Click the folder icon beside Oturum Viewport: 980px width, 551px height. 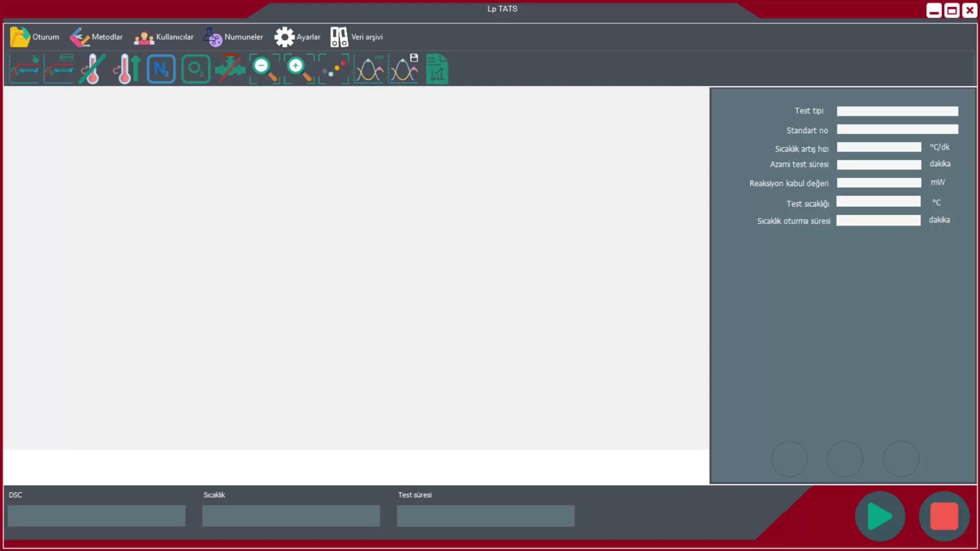tap(20, 37)
